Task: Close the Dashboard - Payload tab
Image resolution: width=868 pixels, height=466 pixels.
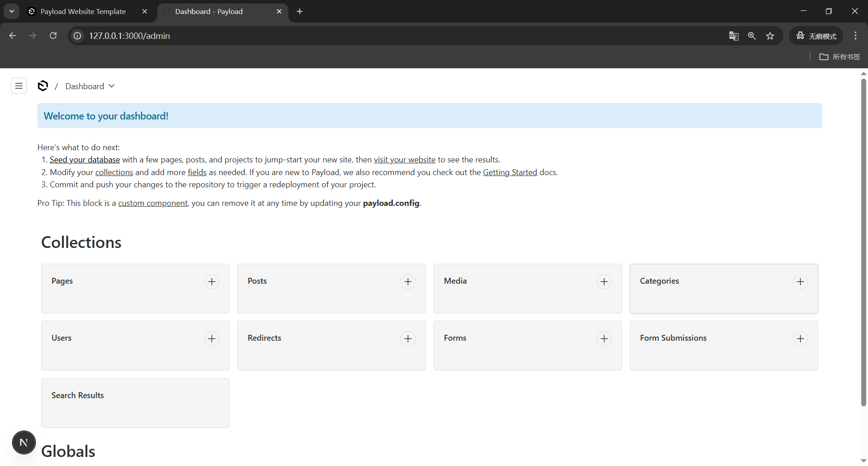Action: (x=279, y=11)
